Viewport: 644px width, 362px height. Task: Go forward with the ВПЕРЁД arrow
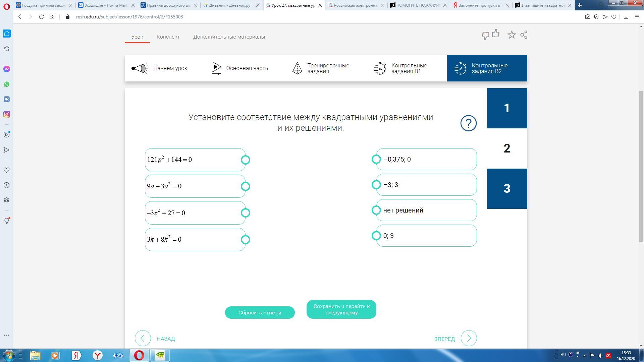click(469, 339)
